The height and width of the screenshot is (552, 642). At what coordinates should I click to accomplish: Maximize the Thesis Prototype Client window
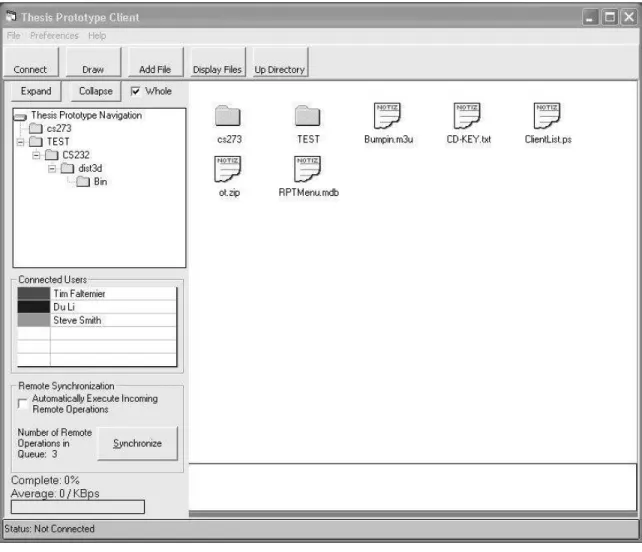610,17
